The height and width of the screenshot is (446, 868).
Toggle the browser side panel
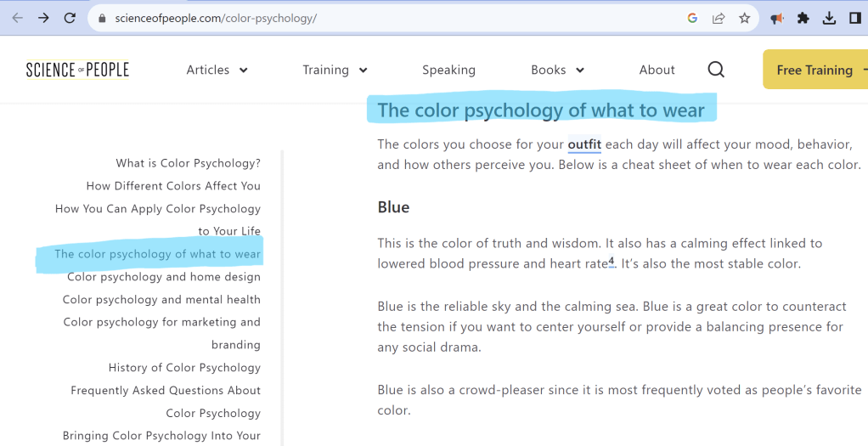[854, 18]
